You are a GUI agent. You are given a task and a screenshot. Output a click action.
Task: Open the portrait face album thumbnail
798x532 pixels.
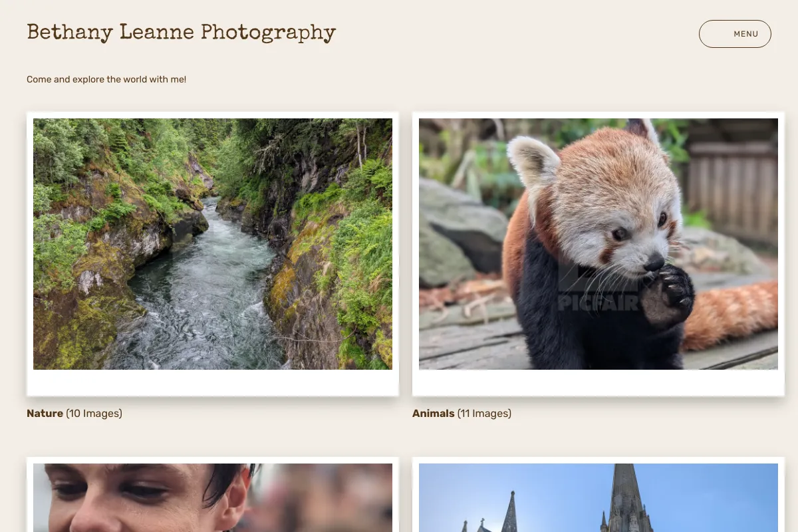(x=213, y=497)
